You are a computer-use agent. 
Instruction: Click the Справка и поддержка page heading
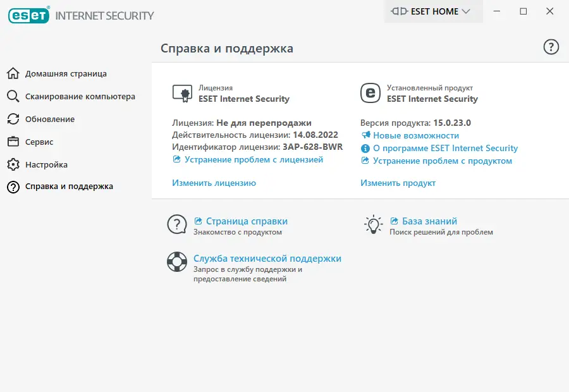pyautogui.click(x=227, y=48)
